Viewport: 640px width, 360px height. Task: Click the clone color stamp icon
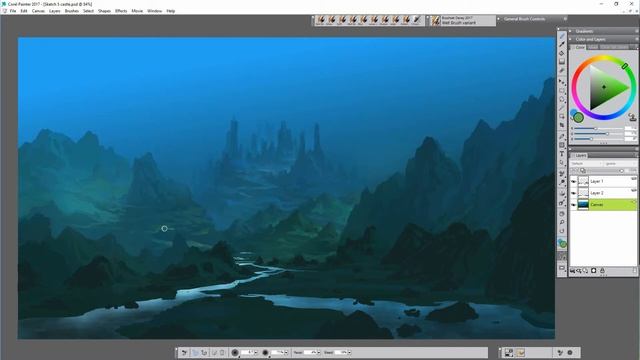(632, 118)
